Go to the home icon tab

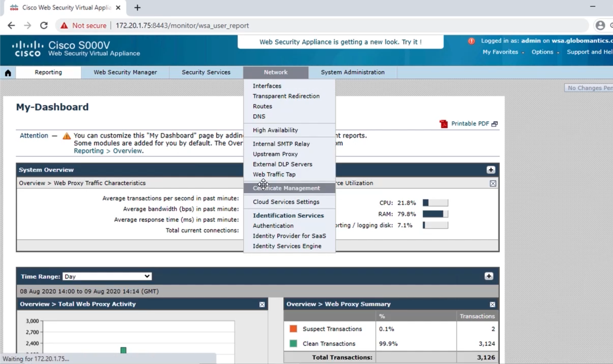8,73
